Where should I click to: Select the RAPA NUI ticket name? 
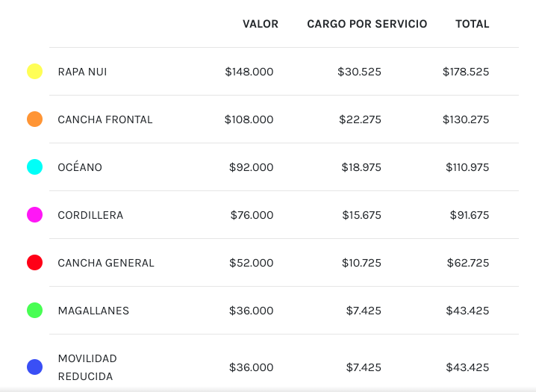coord(82,72)
